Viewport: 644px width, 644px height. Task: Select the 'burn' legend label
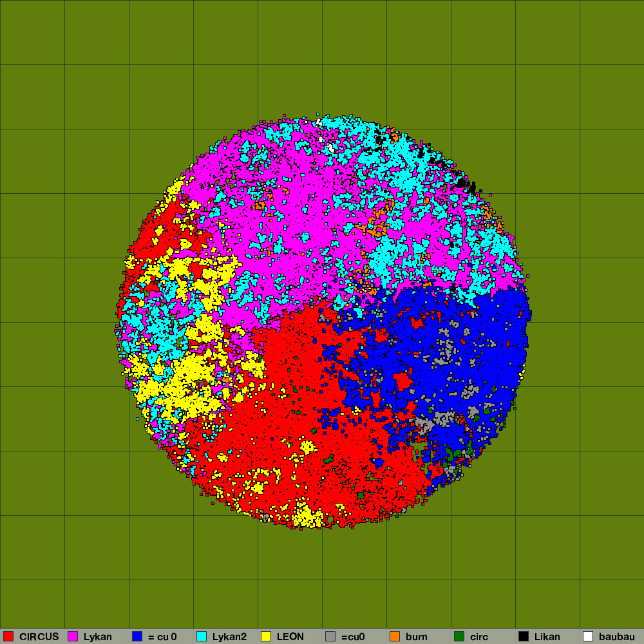pos(417,637)
